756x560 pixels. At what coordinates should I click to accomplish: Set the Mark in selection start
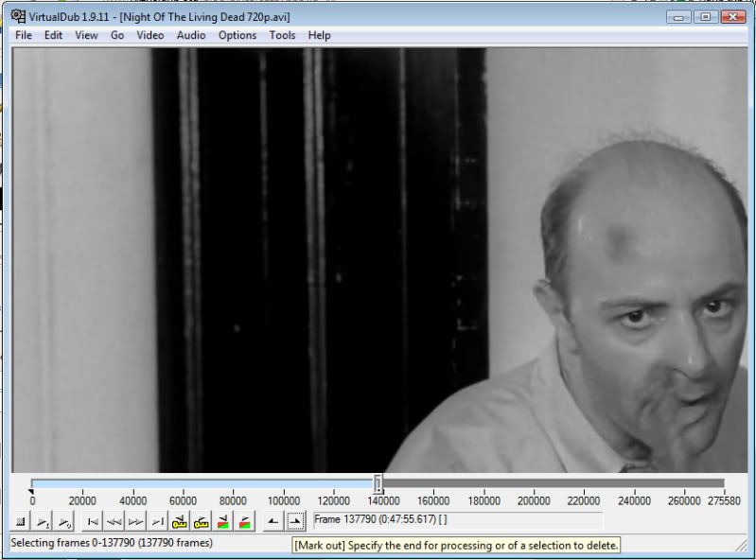pos(273,521)
